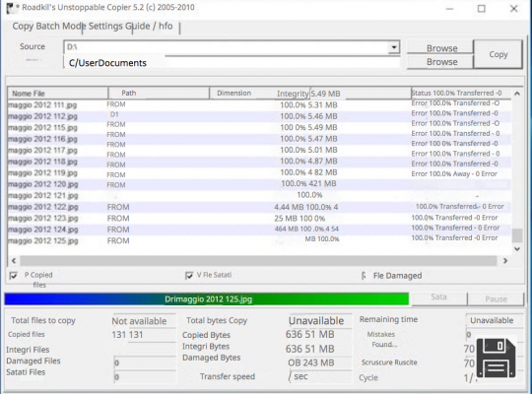
Task: Select the file maggio 2012 115.jpg
Action: (42, 128)
